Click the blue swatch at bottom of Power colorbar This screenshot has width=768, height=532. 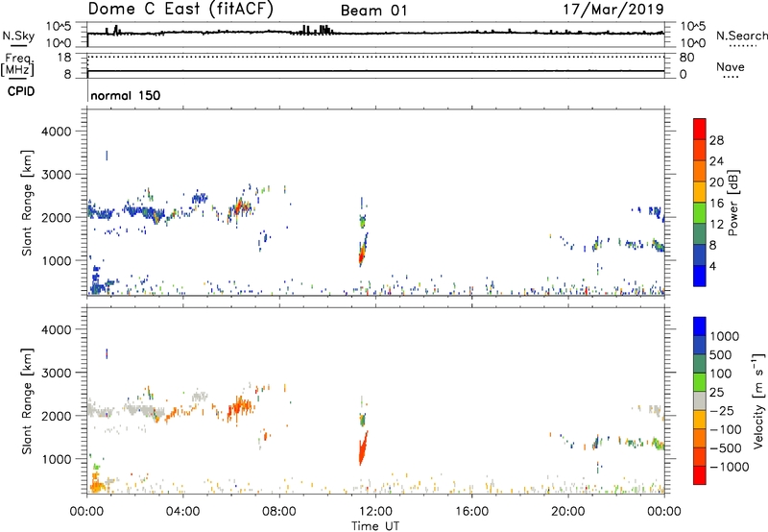click(x=700, y=276)
